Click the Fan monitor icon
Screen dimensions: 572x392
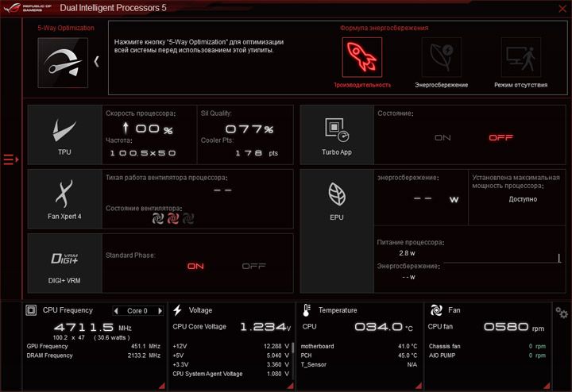436,310
